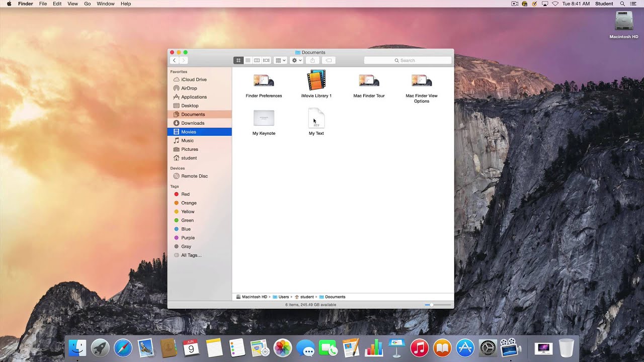This screenshot has height=362, width=644.
Task: Open the File menu
Action: 43,4
